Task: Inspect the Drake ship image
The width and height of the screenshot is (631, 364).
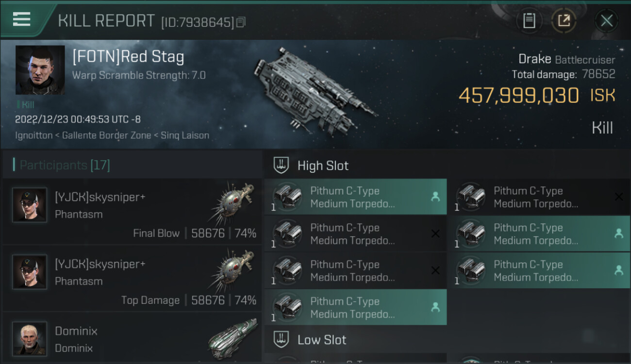Action: [x=314, y=89]
